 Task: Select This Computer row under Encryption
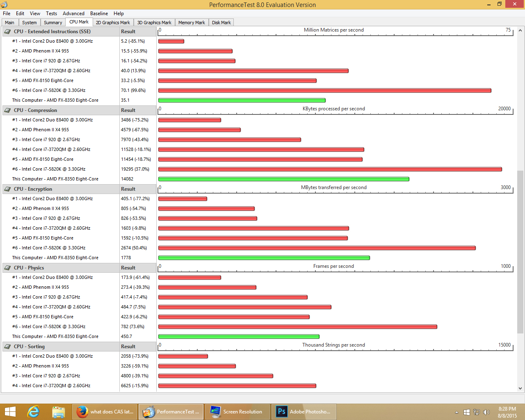click(x=55, y=258)
